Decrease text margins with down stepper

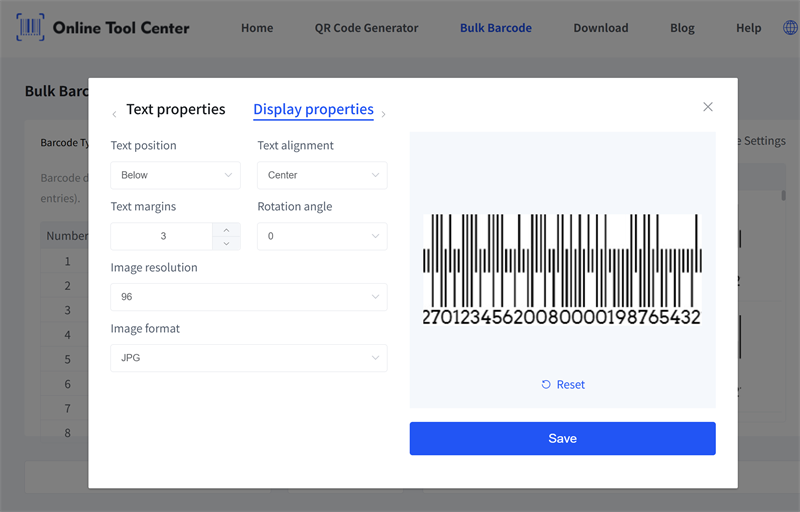point(226,243)
